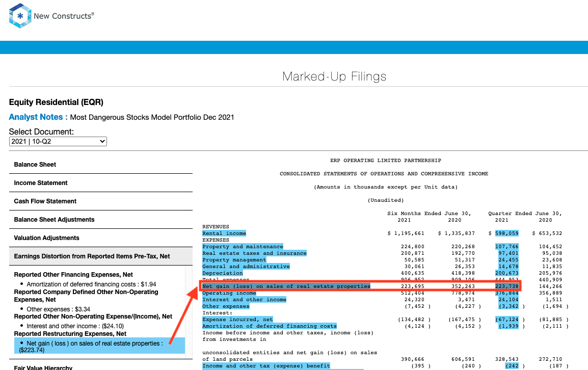Screen dimensions: 588x370
Task: Click value 1,335,837 under Six Months 2020
Action: point(460,233)
